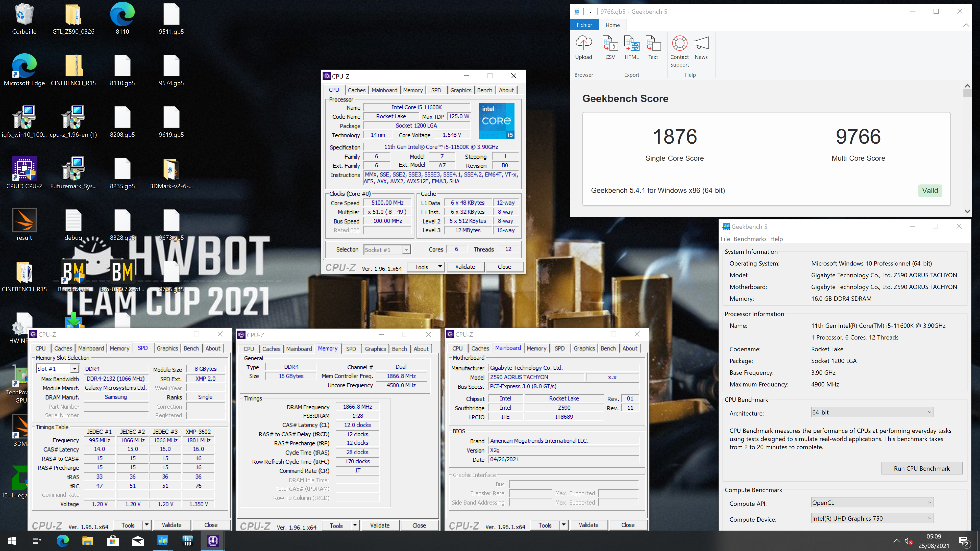
Task: Open the Fichier ribbon tab
Action: point(584,25)
